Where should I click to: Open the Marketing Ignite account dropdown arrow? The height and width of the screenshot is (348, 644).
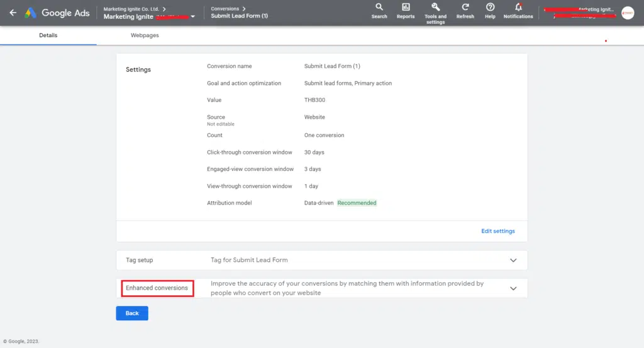[x=193, y=17]
